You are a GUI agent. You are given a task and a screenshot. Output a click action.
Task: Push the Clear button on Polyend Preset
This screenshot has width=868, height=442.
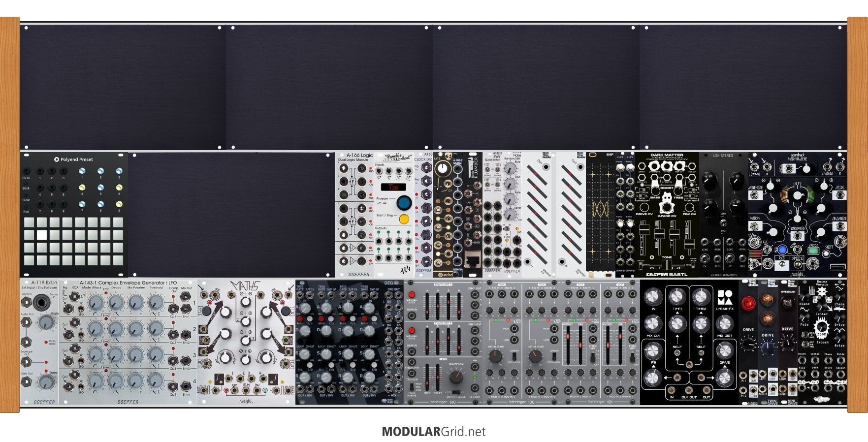tap(26, 195)
